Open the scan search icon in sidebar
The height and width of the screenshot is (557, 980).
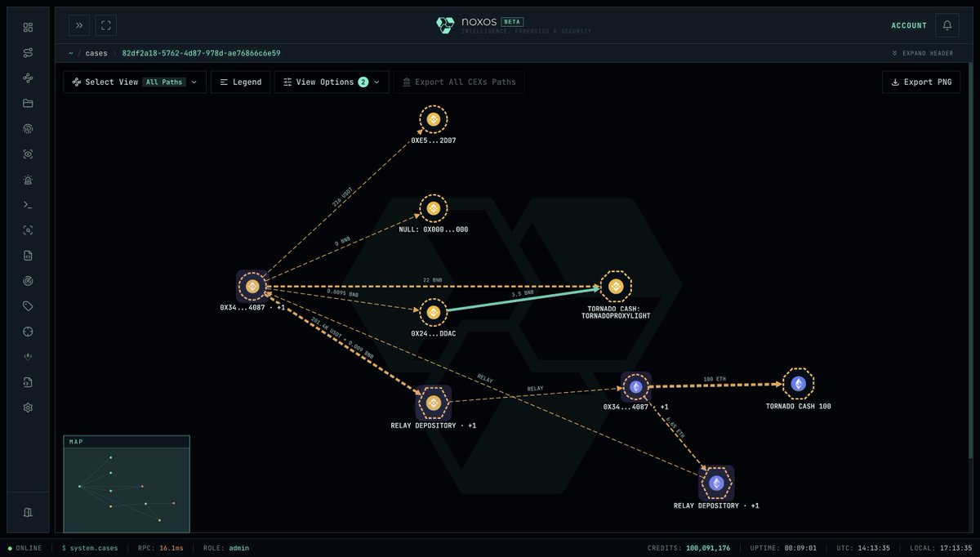tap(28, 230)
